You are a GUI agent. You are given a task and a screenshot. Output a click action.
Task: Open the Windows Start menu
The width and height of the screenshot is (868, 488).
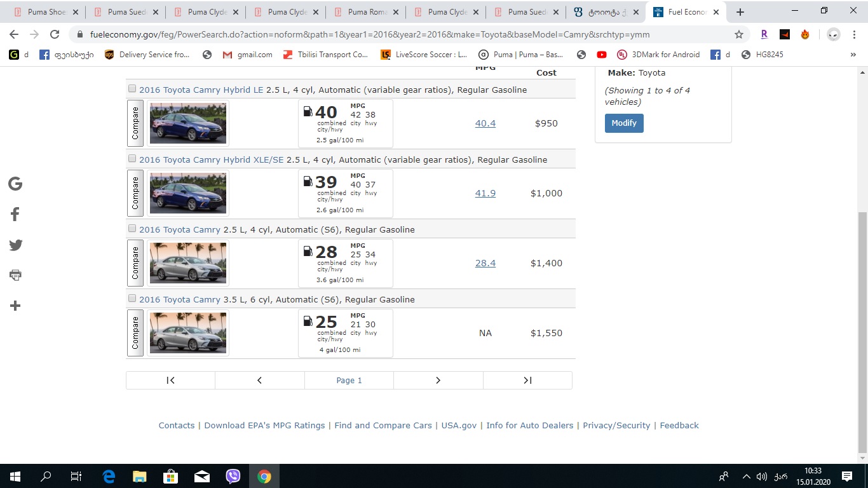click(x=15, y=476)
